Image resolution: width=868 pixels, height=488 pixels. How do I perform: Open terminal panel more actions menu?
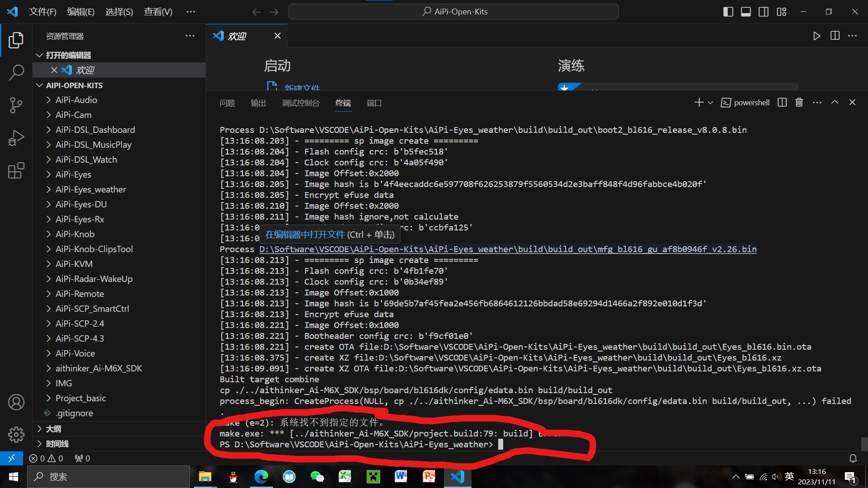point(817,103)
